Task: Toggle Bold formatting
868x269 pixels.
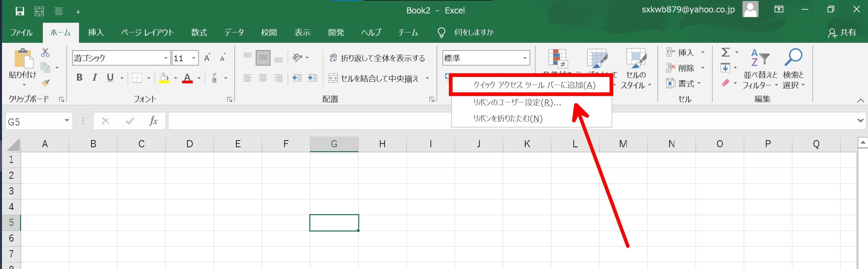Action: (x=79, y=78)
